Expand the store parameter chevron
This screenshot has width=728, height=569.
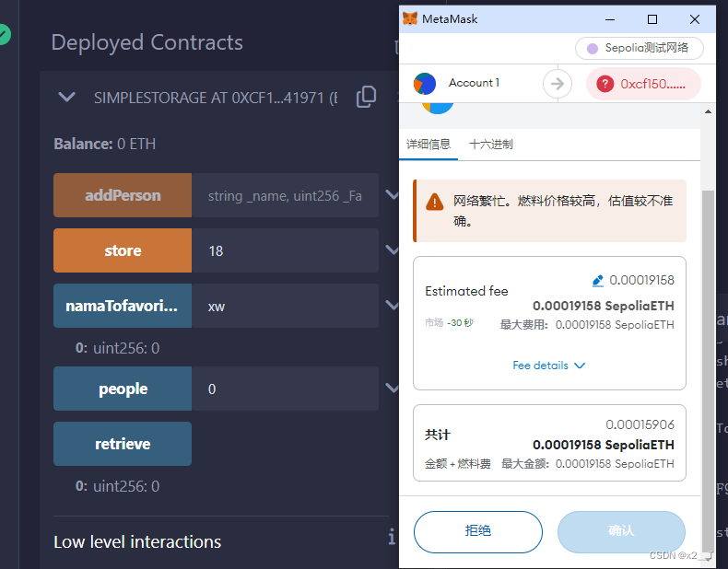pyautogui.click(x=393, y=250)
